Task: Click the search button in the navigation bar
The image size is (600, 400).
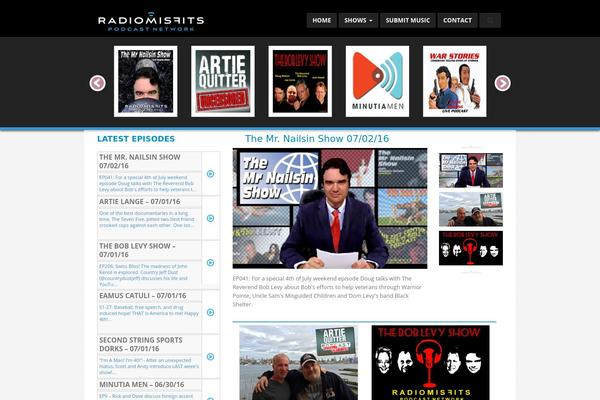Action: point(490,20)
